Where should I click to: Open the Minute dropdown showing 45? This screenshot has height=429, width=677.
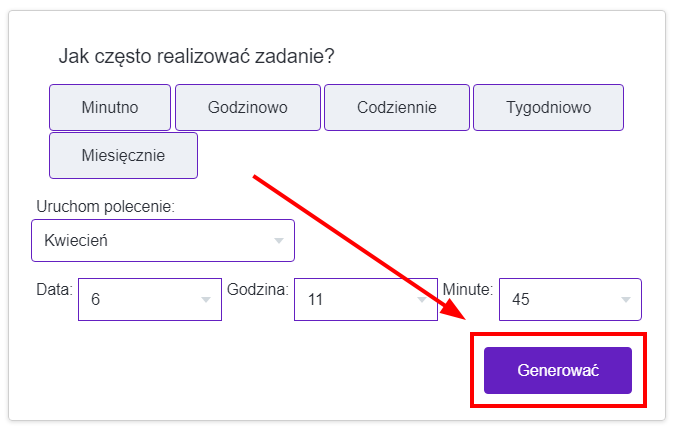point(560,299)
